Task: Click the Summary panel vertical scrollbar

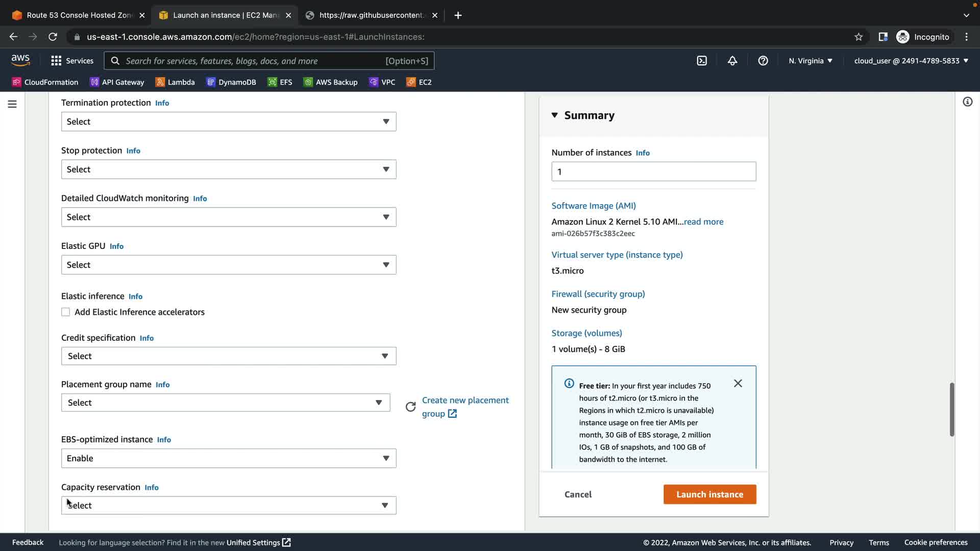Action: [x=952, y=409]
